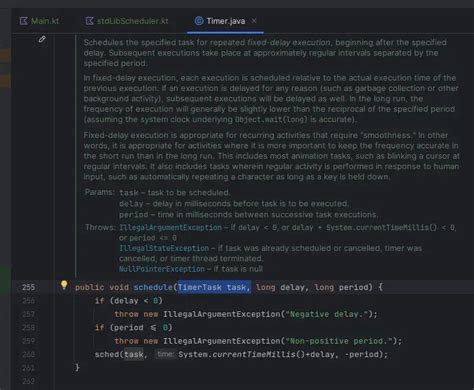
Task: Click line number 258 in the gutter
Action: tap(28, 328)
